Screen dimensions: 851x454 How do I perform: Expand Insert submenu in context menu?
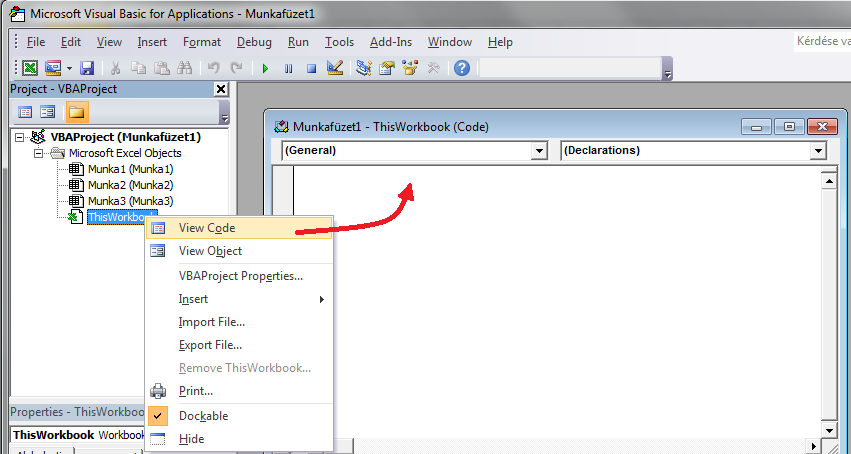pos(239,299)
